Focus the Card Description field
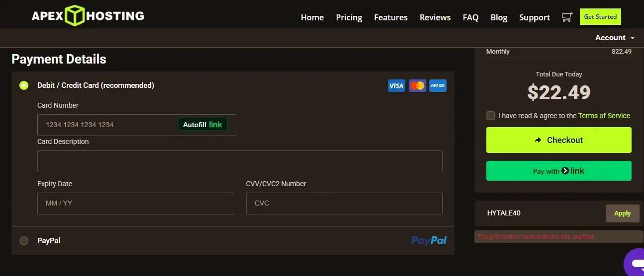 240,161
